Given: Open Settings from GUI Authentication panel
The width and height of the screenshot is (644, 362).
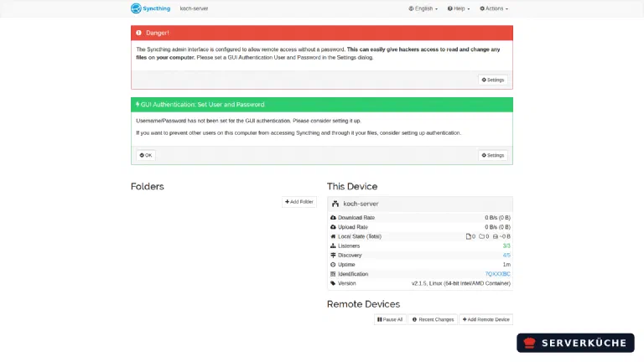Looking at the screenshot, I should pyautogui.click(x=492, y=155).
